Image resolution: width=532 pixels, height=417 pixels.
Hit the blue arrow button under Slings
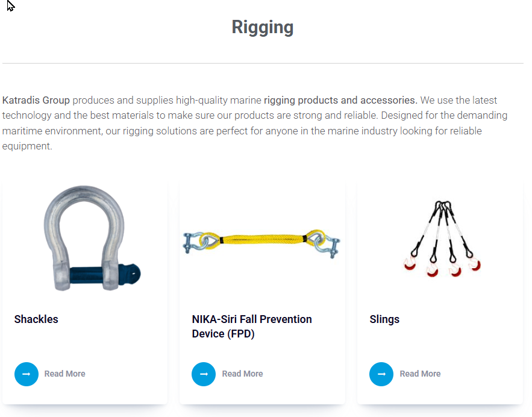(x=381, y=374)
